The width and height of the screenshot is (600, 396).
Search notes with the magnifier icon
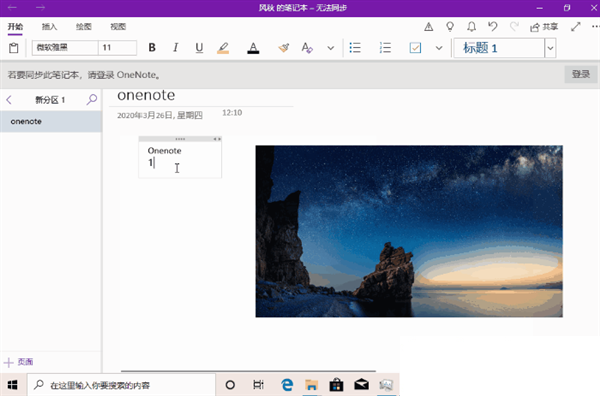click(92, 100)
